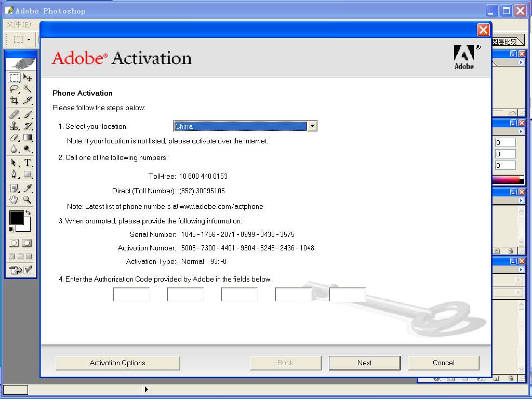Click the Activation Options button
532x399 pixels.
pyautogui.click(x=117, y=363)
